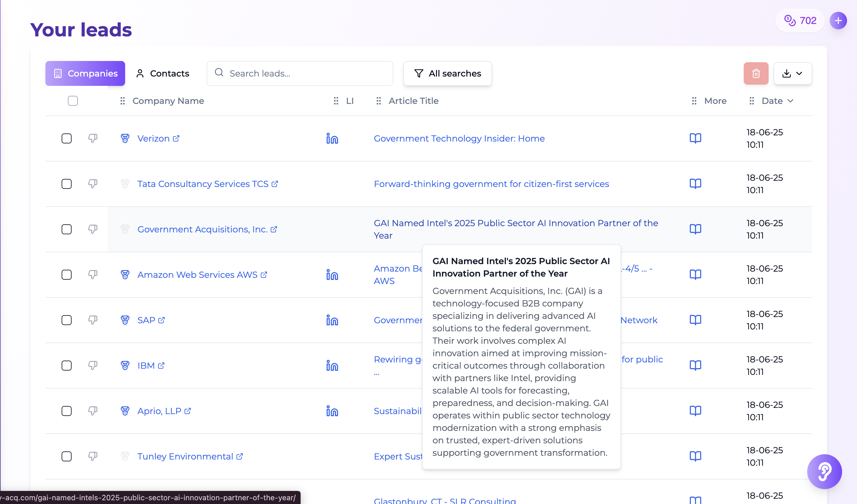Open the book details icon for Tata Consultancy
Viewport: 857px width, 504px height.
point(695,184)
